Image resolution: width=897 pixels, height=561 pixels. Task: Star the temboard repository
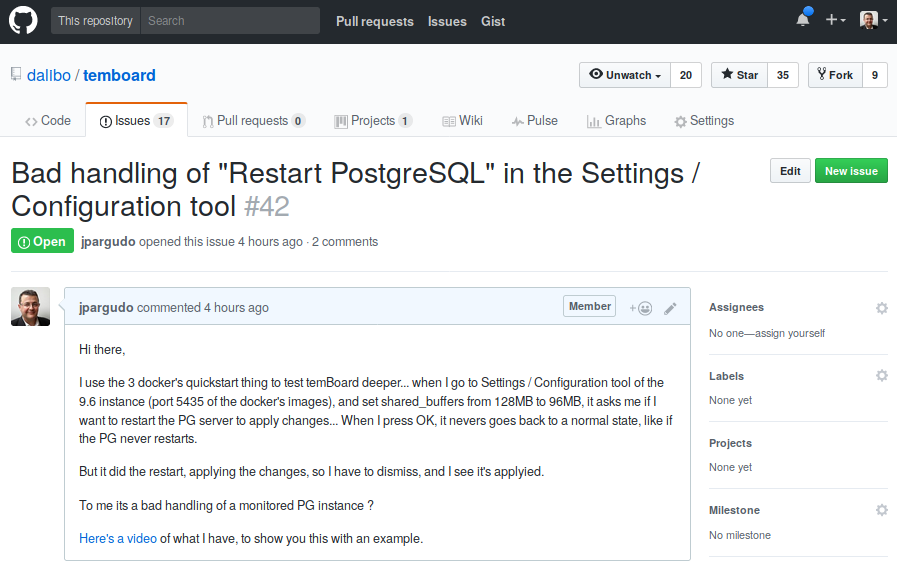(740, 75)
